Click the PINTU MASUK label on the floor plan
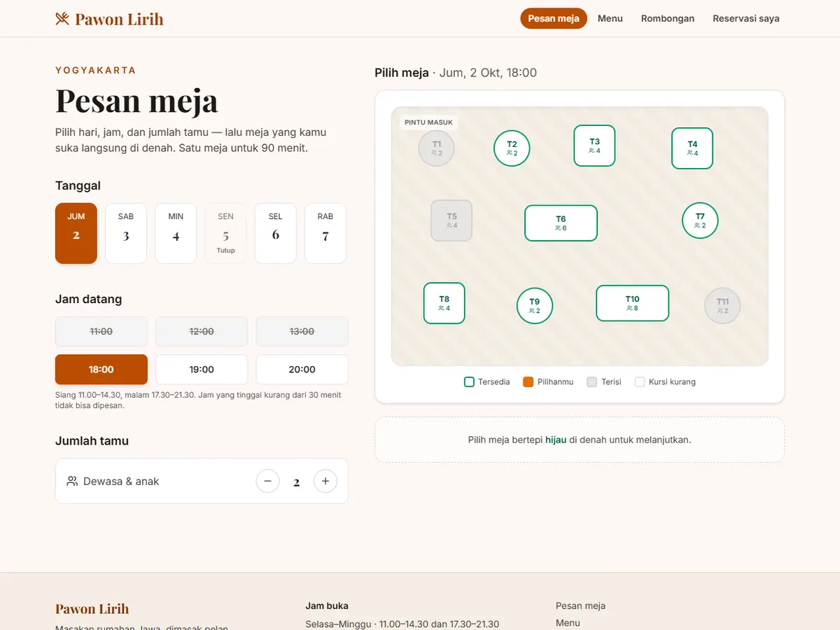This screenshot has height=630, width=840. point(429,122)
